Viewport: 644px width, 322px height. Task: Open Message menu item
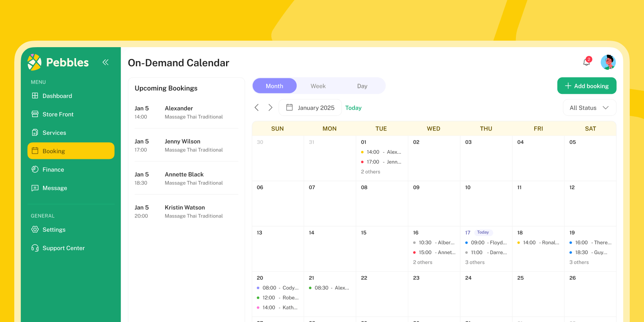[71, 188]
